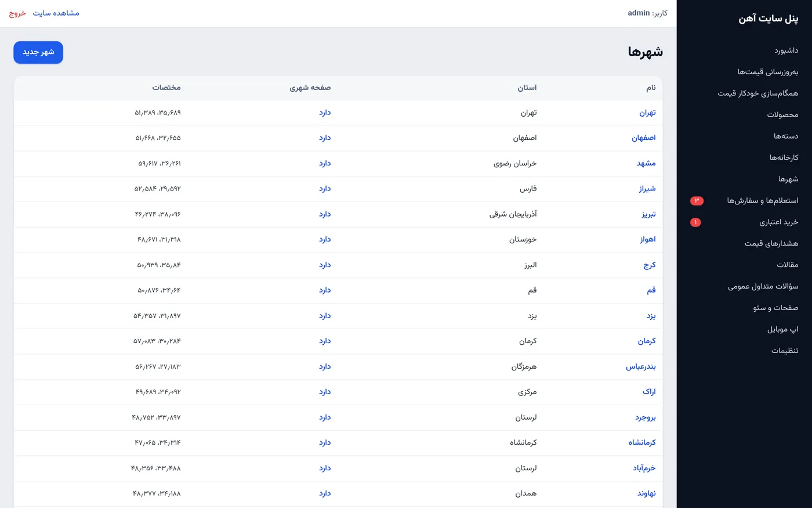Open the تهران city link

click(x=647, y=113)
